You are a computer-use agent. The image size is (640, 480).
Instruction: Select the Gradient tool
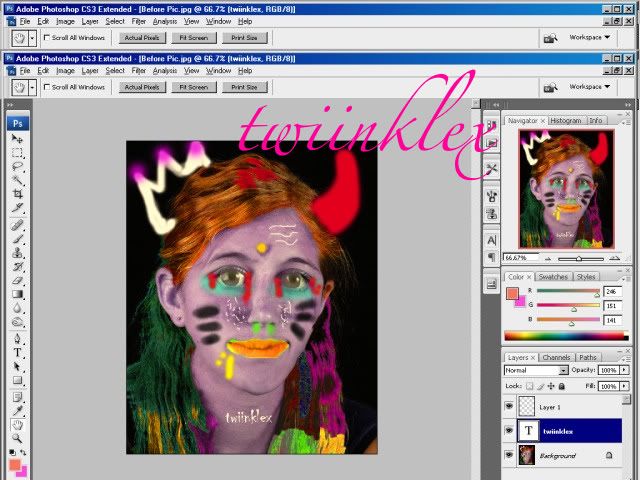pos(18,295)
